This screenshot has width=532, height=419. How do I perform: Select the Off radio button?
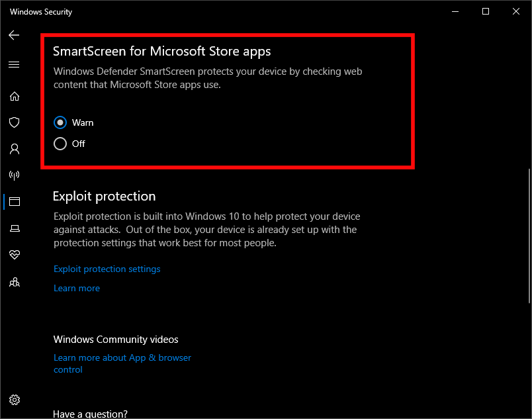coord(60,144)
